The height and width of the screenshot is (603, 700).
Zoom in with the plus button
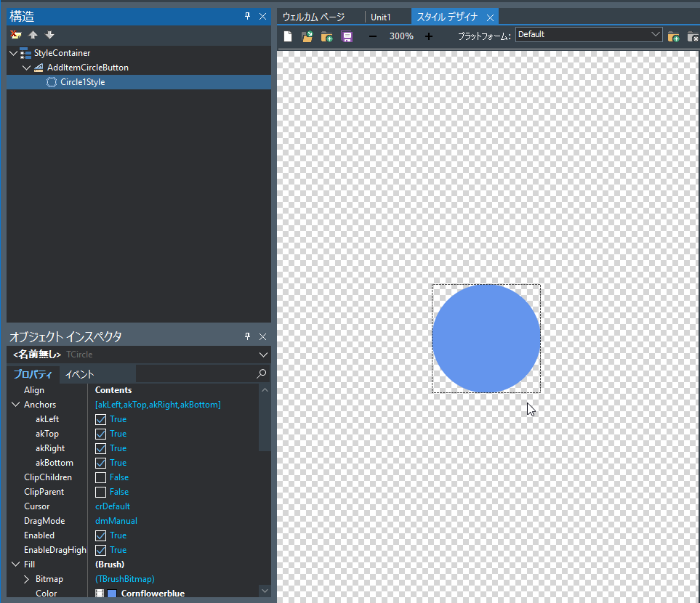point(429,36)
